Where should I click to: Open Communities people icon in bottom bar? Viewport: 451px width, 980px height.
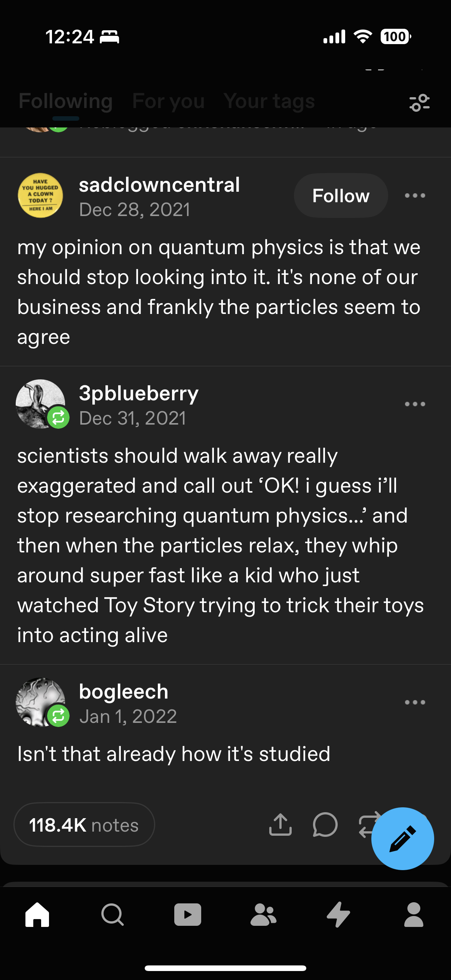click(263, 915)
